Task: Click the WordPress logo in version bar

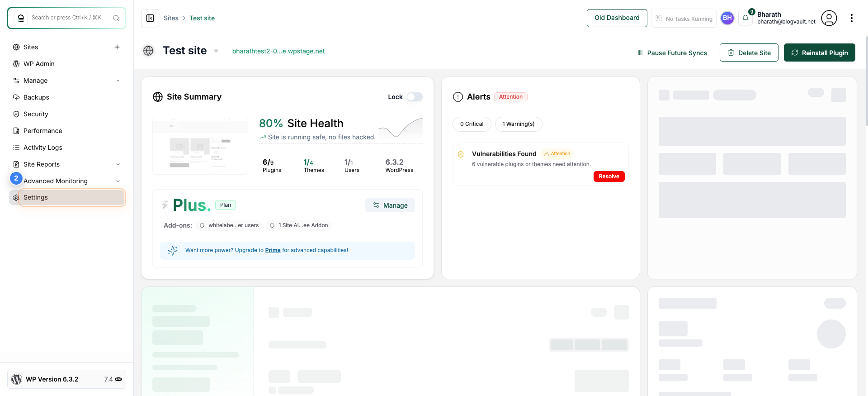Action: [17, 379]
